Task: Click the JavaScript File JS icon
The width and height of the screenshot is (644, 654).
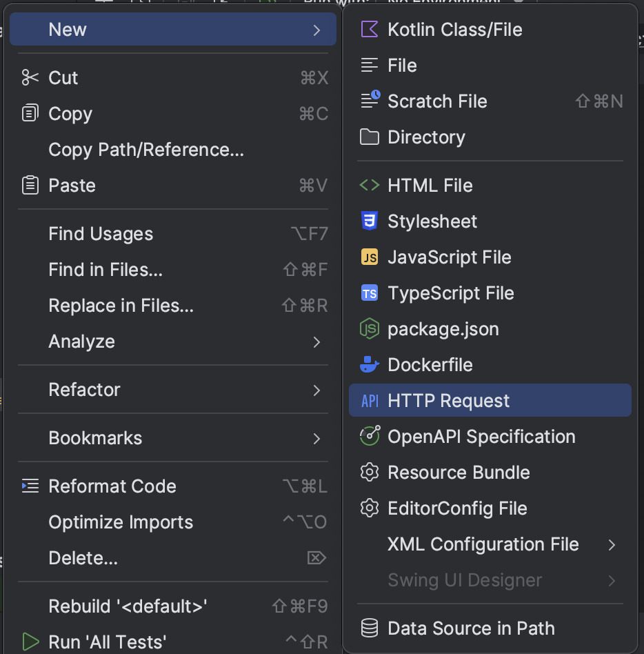Action: point(370,257)
